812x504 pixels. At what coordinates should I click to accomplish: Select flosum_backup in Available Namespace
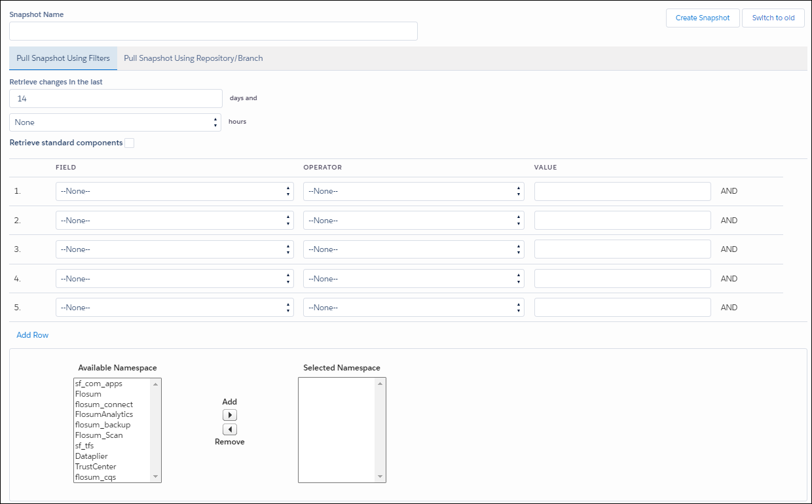click(x=112, y=425)
